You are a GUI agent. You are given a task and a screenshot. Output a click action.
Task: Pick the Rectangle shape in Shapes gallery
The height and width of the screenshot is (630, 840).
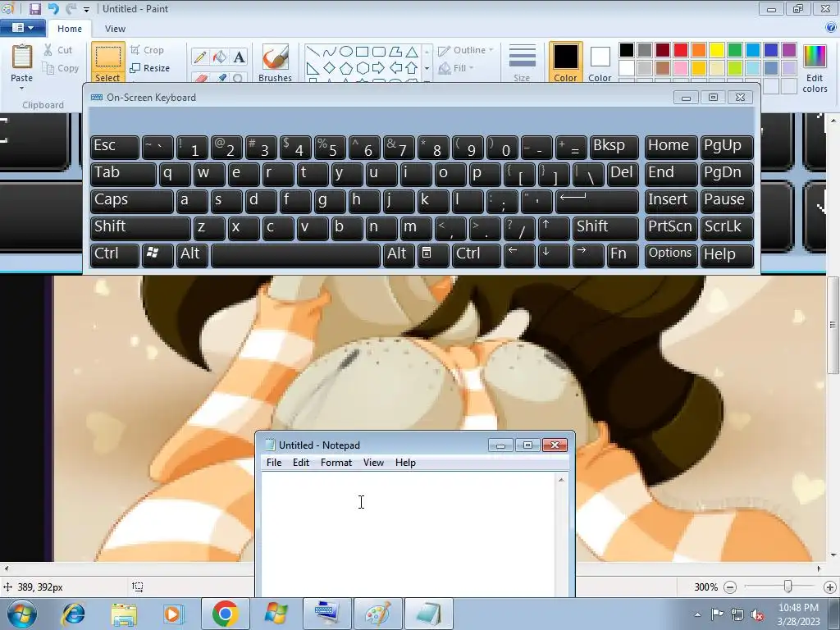(362, 52)
